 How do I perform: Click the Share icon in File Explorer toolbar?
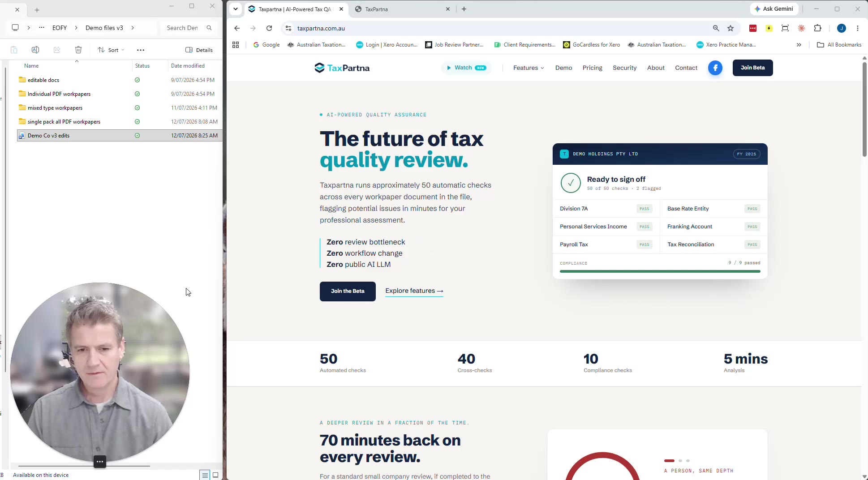[x=57, y=50]
